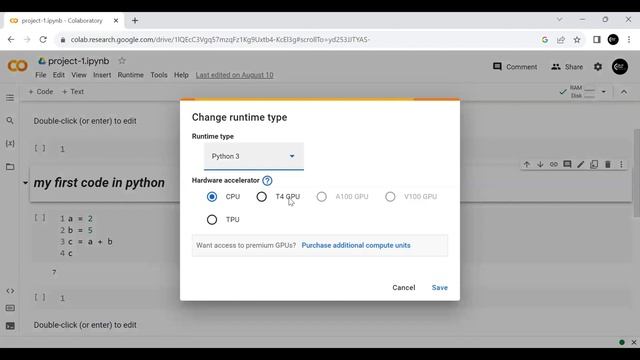Open more cell actions menu

(621, 164)
